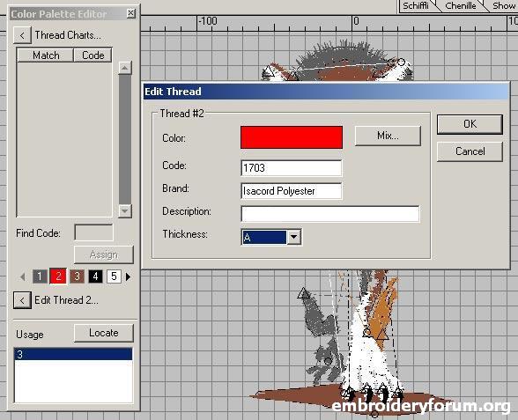Screen dimensions: 518x420
Task: Switch to the Chenille tab
Action: (461, 6)
